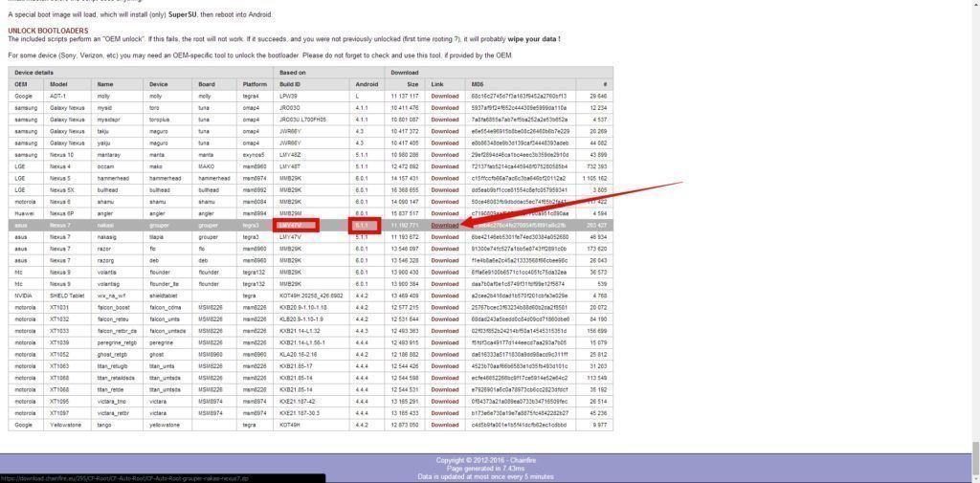Select the "KOT49H.20258_426.6902" build ID cell

(x=311, y=296)
